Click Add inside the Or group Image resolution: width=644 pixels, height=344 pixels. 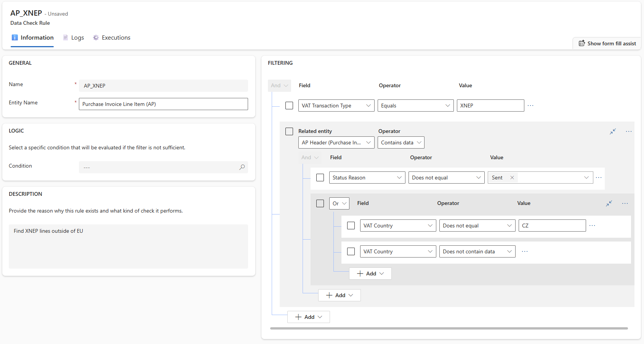click(x=370, y=274)
